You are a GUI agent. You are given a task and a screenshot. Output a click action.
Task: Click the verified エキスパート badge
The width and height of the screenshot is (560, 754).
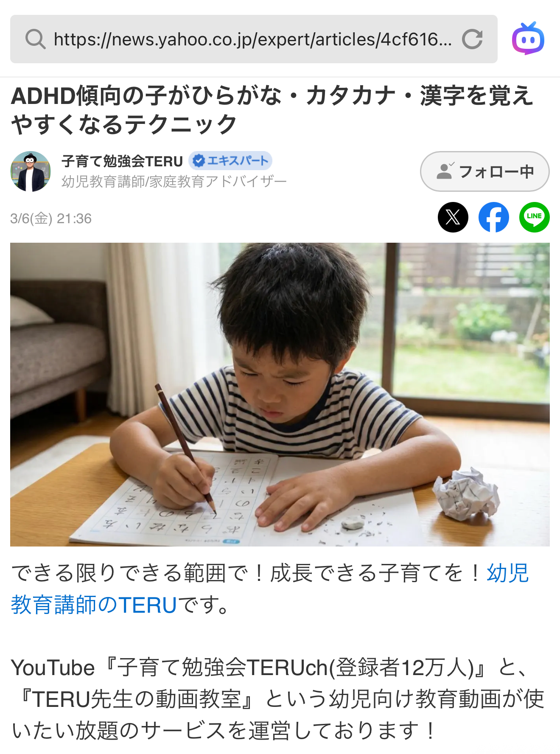click(x=230, y=161)
